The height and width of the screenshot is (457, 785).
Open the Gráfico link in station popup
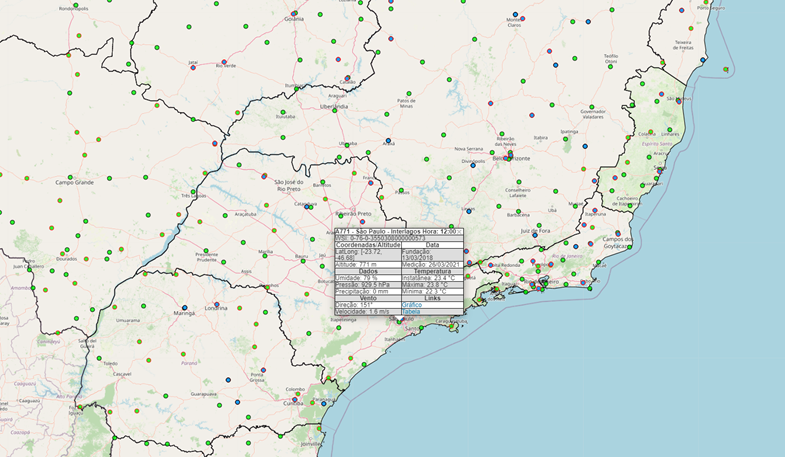click(412, 304)
